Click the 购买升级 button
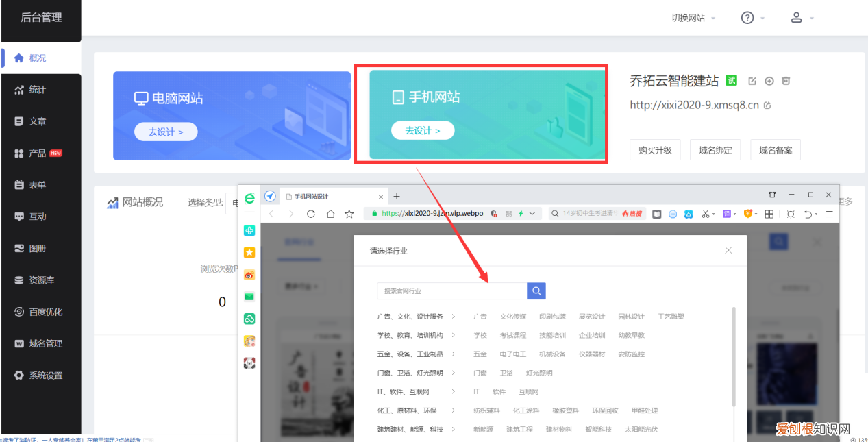Image resolution: width=868 pixels, height=442 pixels. click(x=655, y=149)
